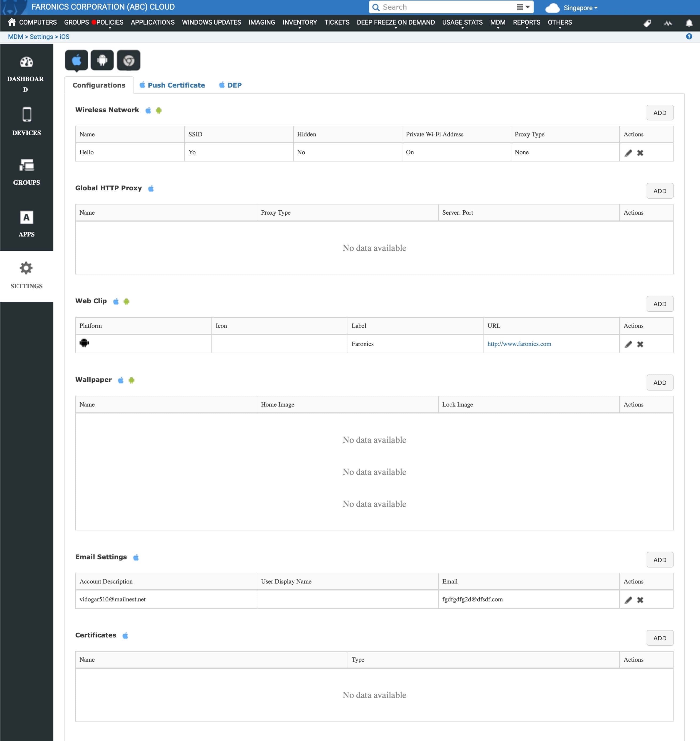Image resolution: width=700 pixels, height=741 pixels.
Task: Open the tag icon in top bar
Action: [647, 23]
